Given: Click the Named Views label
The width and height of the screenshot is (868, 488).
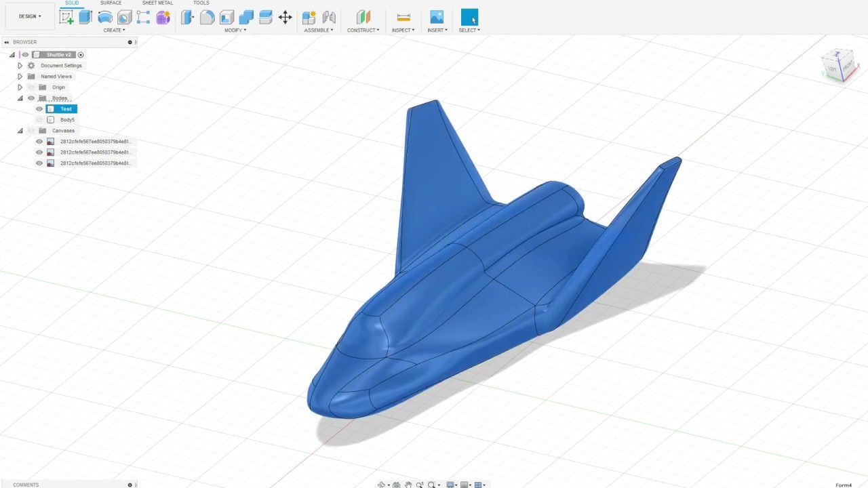Looking at the screenshot, I should tap(56, 77).
